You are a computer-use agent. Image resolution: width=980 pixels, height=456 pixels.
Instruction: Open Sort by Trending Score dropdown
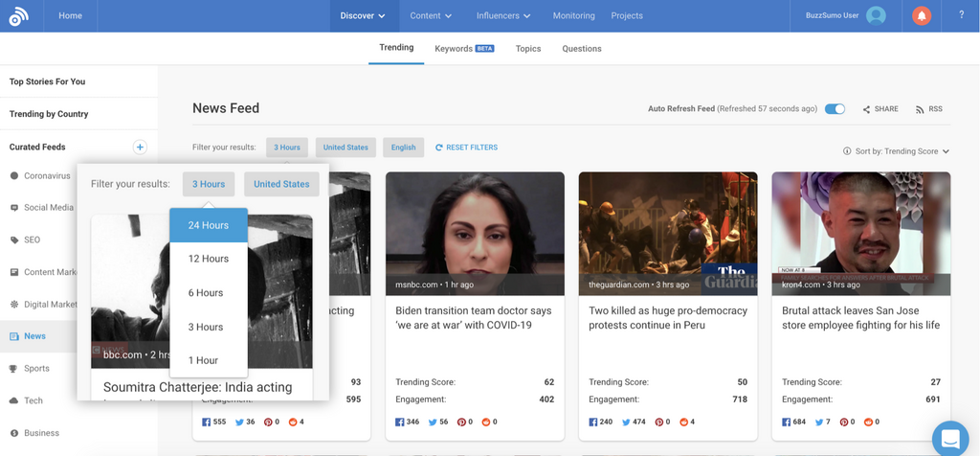click(896, 151)
